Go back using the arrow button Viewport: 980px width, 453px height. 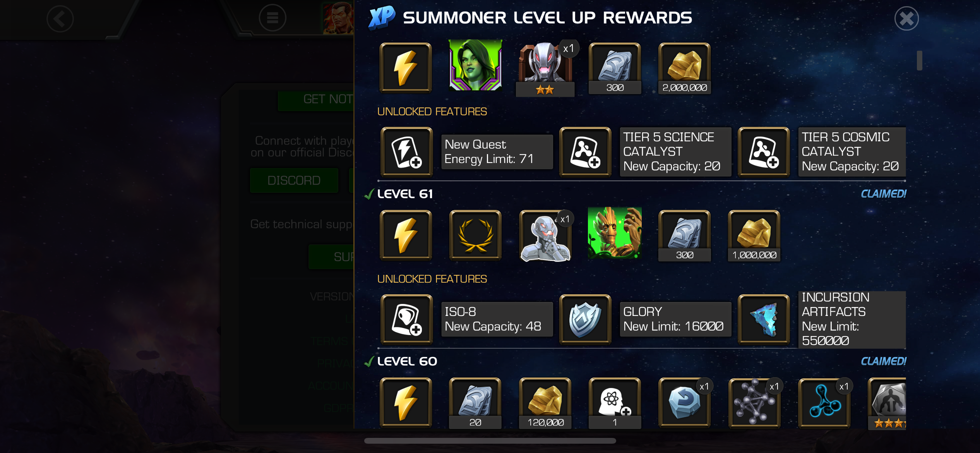60,19
